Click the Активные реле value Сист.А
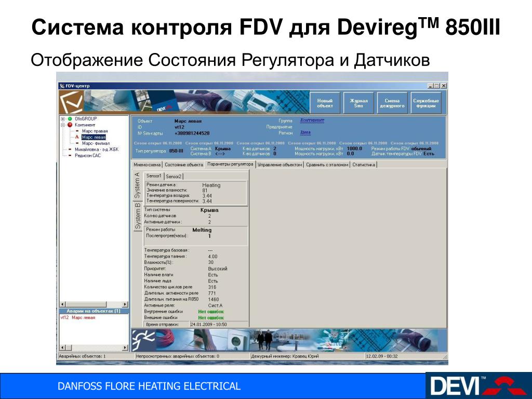 [215, 305]
